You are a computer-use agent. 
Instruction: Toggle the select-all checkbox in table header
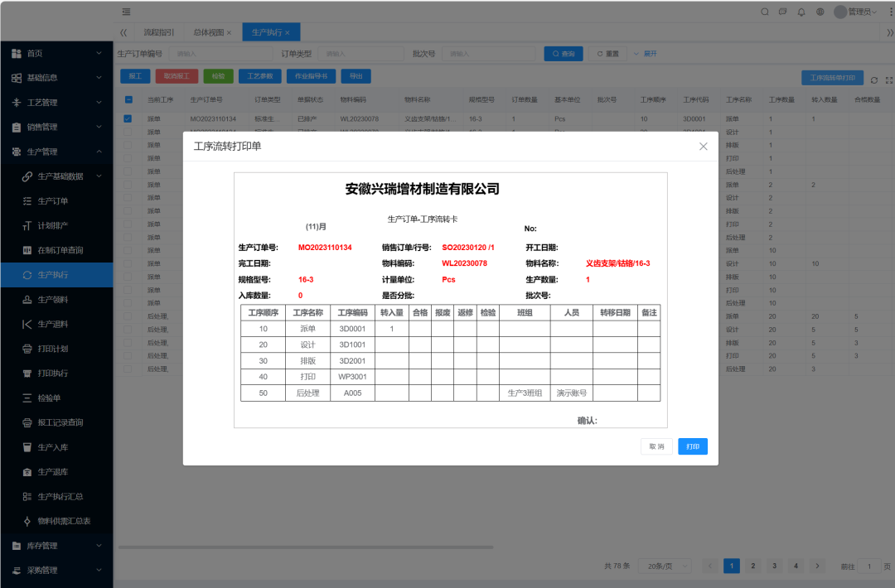pyautogui.click(x=128, y=99)
